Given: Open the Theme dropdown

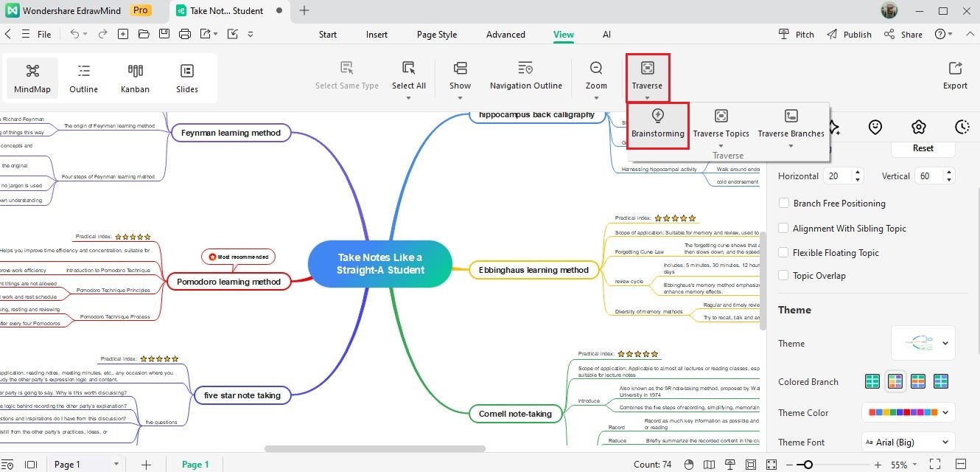Looking at the screenshot, I should pyautogui.click(x=923, y=343).
